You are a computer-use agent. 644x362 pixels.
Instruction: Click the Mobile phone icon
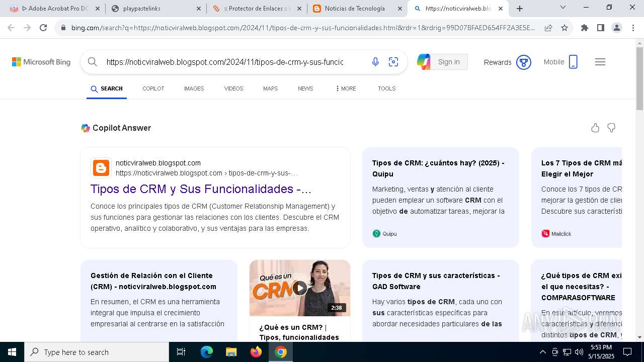(x=573, y=62)
